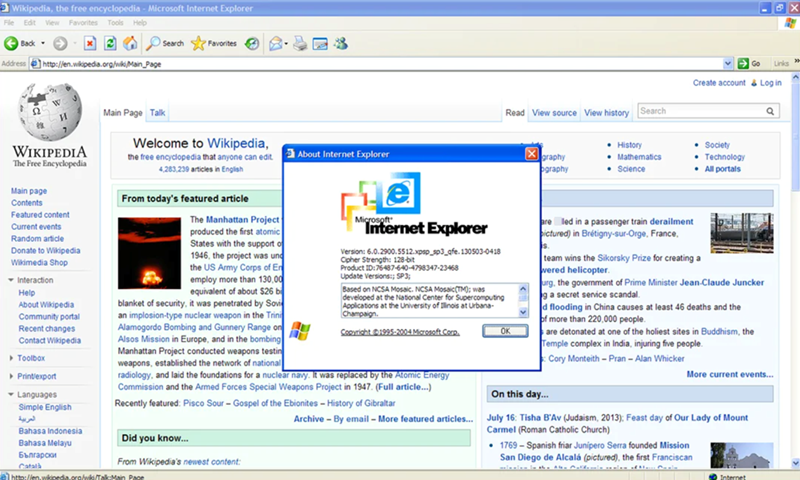The width and height of the screenshot is (800, 480).
Task: Open the Favorites menu
Action: point(83,22)
